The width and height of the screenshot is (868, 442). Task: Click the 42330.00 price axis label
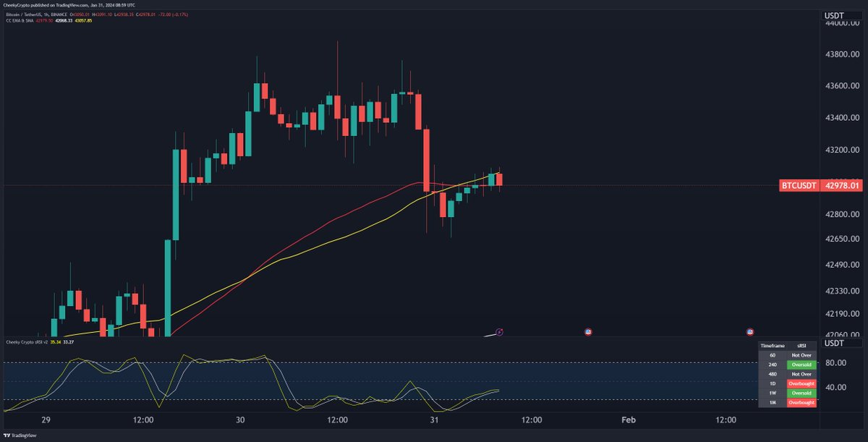click(843, 291)
